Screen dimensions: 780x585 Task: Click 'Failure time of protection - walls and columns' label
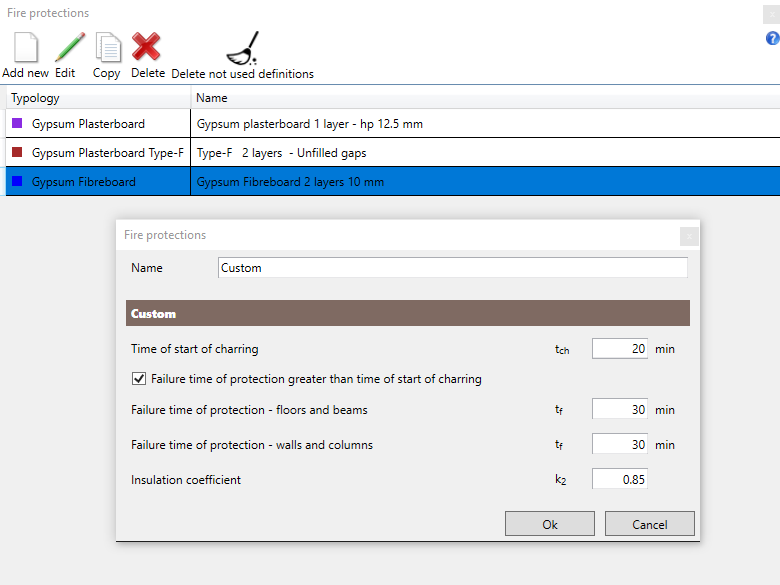[252, 444]
